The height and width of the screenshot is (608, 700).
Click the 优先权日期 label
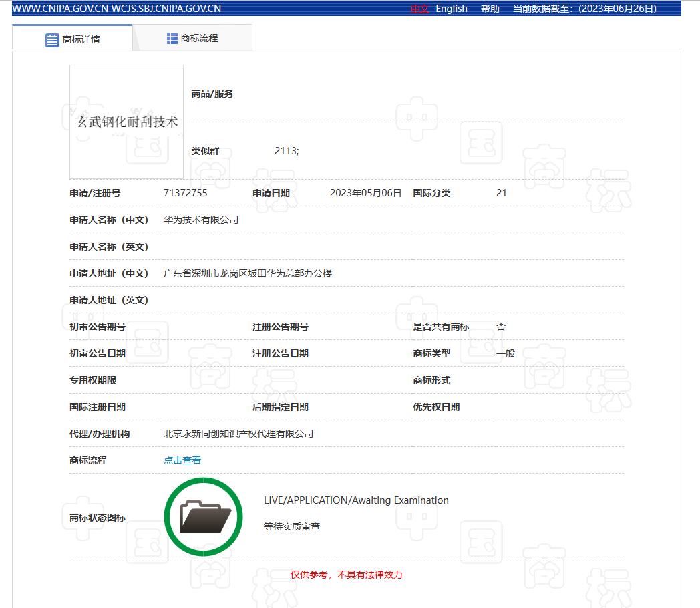(x=436, y=407)
